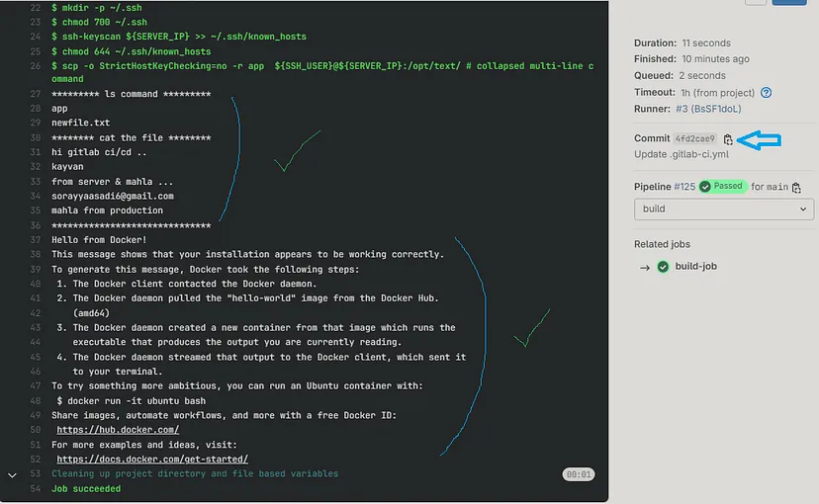Copy the commit SHA with clipboard icon
819x504 pixels.
pyautogui.click(x=728, y=138)
